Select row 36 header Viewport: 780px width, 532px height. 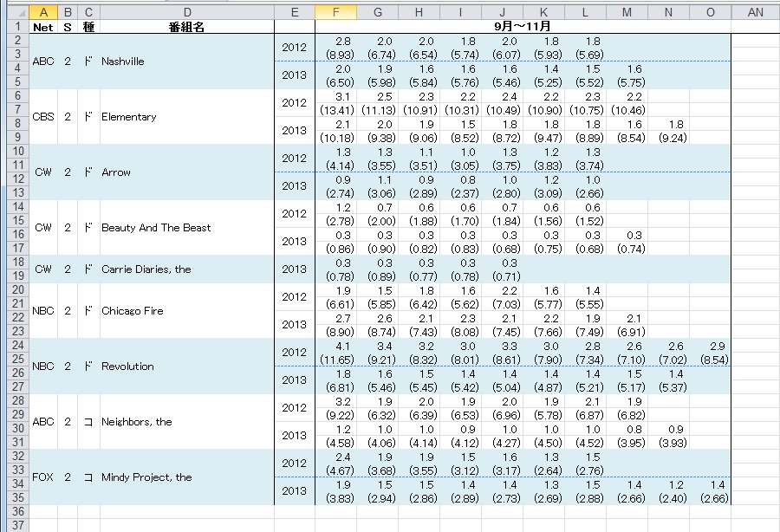coord(18,511)
